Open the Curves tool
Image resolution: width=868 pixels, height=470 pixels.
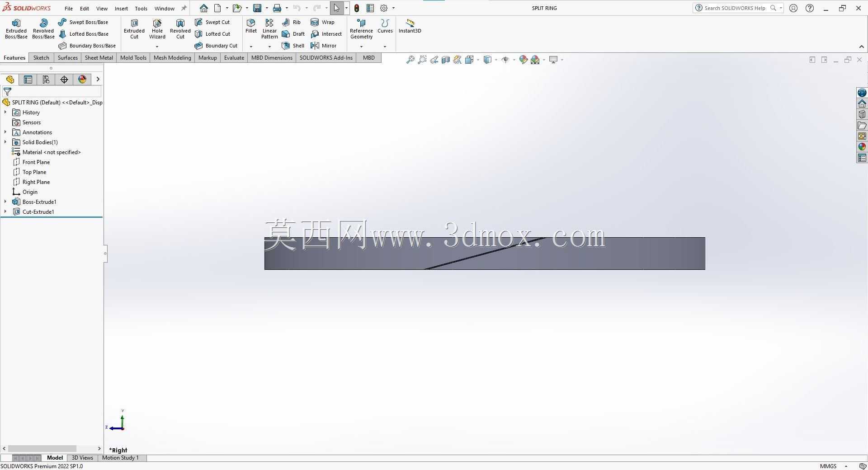click(385, 26)
